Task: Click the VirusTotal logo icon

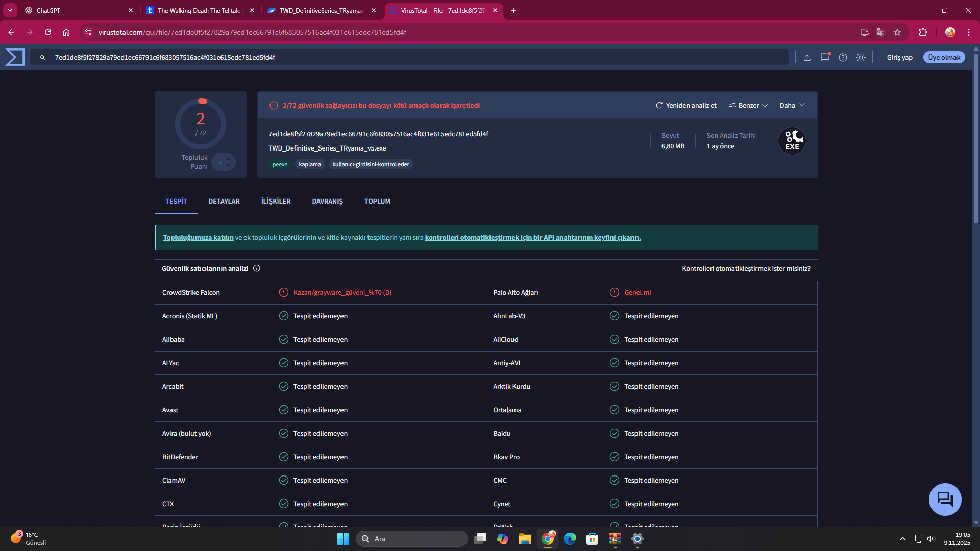Action: [x=15, y=57]
